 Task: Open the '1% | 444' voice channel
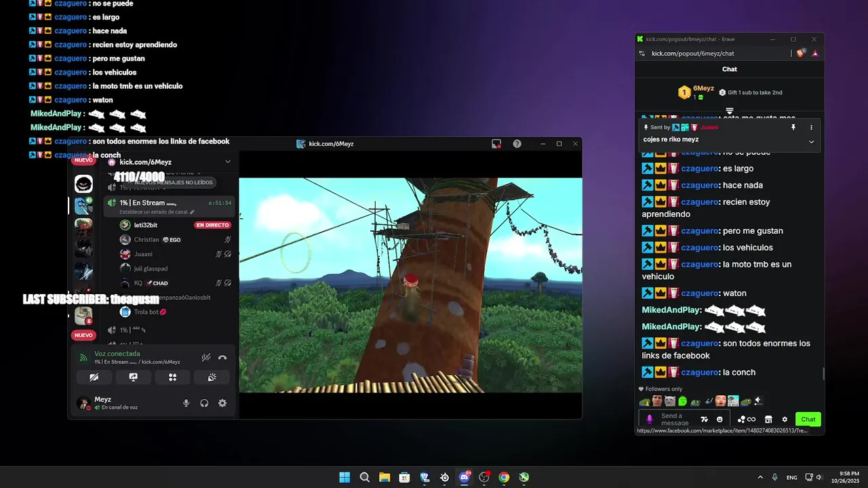[133, 330]
